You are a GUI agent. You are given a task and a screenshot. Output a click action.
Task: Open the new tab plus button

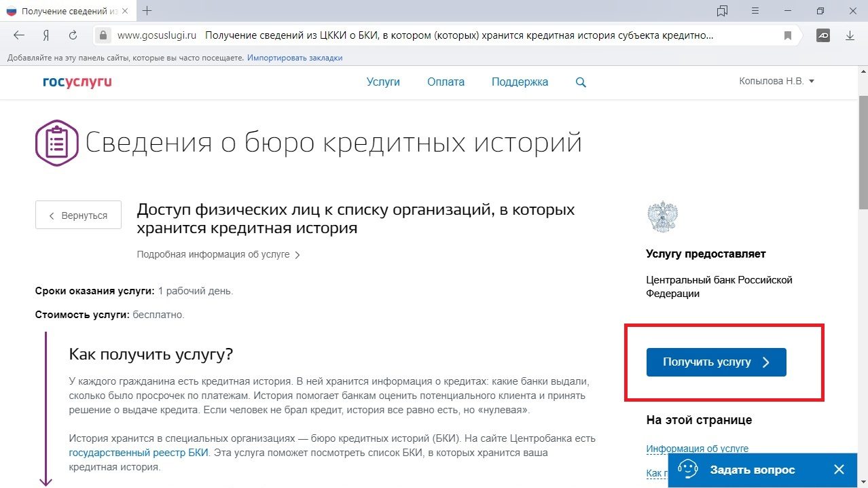click(x=147, y=11)
